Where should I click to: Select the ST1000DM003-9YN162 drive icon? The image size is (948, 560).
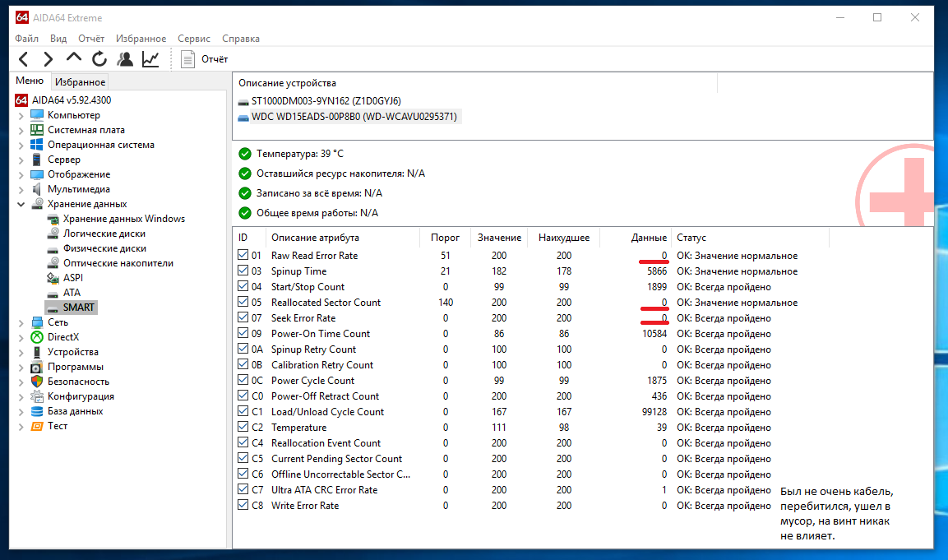click(x=243, y=102)
